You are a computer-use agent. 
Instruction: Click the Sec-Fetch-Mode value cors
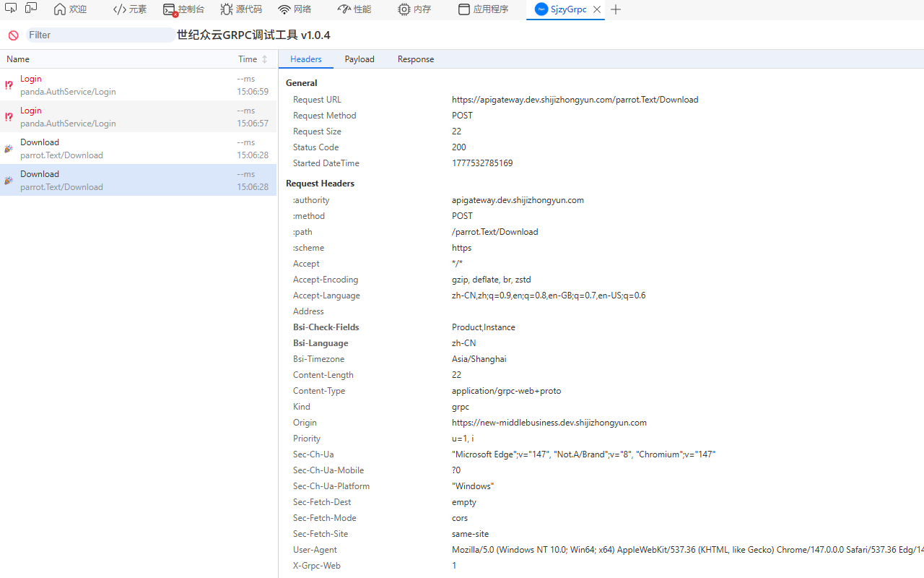[x=460, y=518]
